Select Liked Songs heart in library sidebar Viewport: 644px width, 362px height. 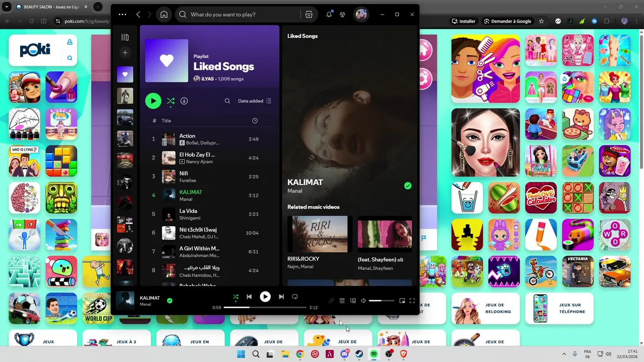(125, 74)
